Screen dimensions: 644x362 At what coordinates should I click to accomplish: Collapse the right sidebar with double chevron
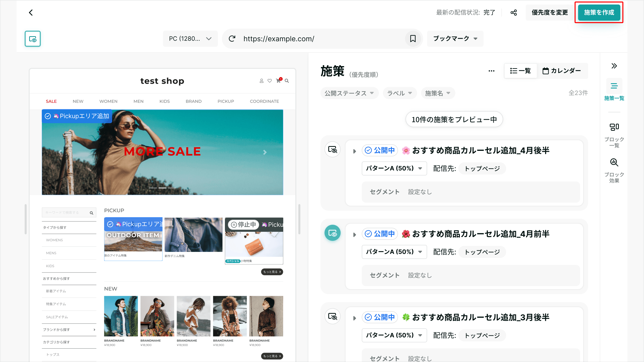click(x=614, y=66)
